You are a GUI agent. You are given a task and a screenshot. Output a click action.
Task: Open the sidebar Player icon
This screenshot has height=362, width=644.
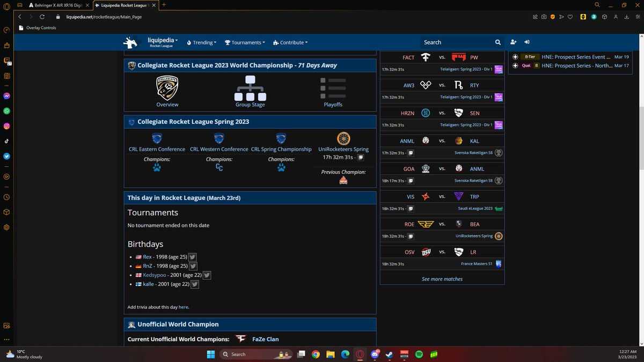[6, 176]
